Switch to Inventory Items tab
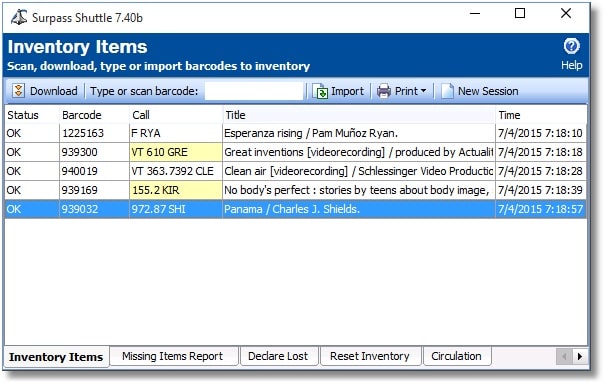The image size is (605, 385). [x=56, y=357]
